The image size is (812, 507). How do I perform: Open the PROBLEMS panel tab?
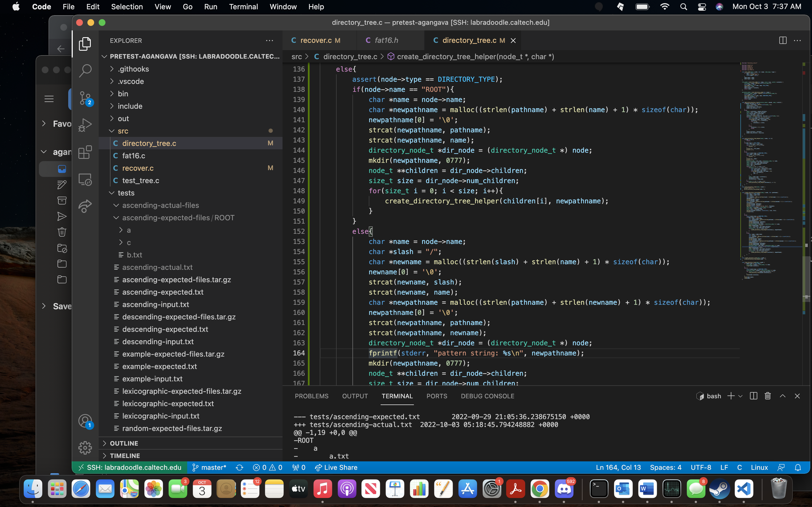tap(311, 396)
